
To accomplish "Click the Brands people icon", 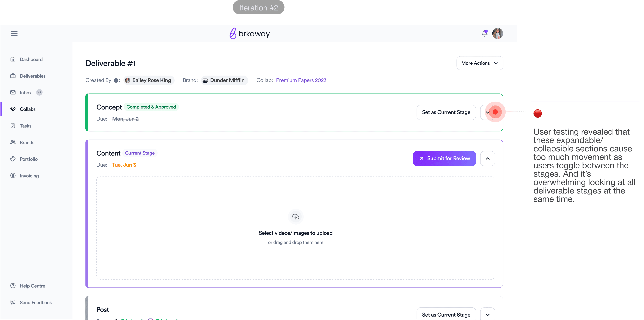I will (x=13, y=142).
